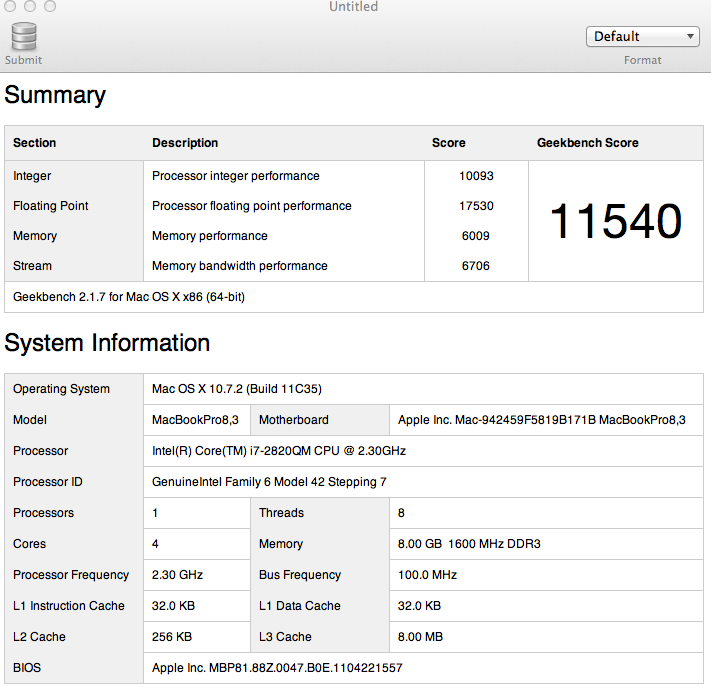Click the Floating Point section label
This screenshot has height=696, width=711.
click(51, 206)
